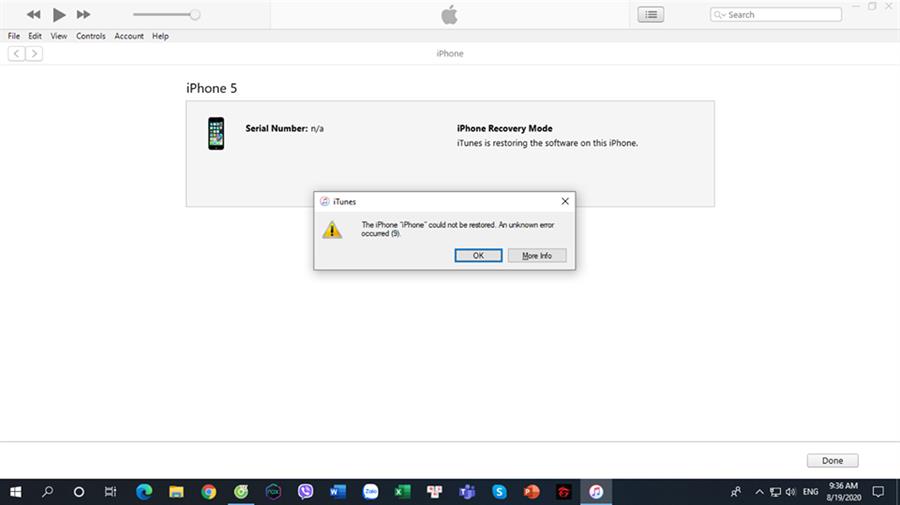Image resolution: width=900 pixels, height=505 pixels.
Task: Go back with the left chevron
Action: pos(16,53)
